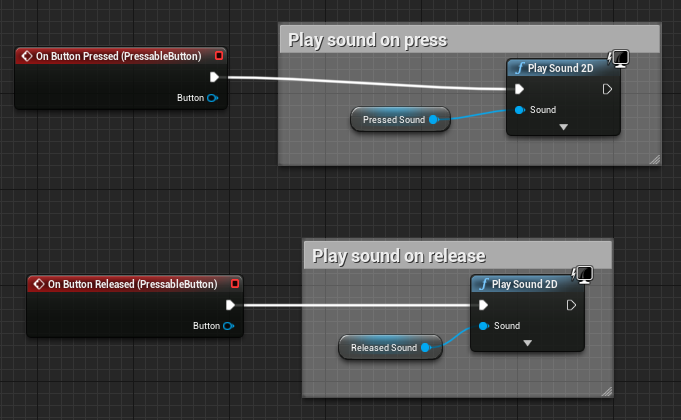The width and height of the screenshot is (681, 420).
Task: Click the resize handle of 'Play sound on press' comment
Action: [654, 158]
